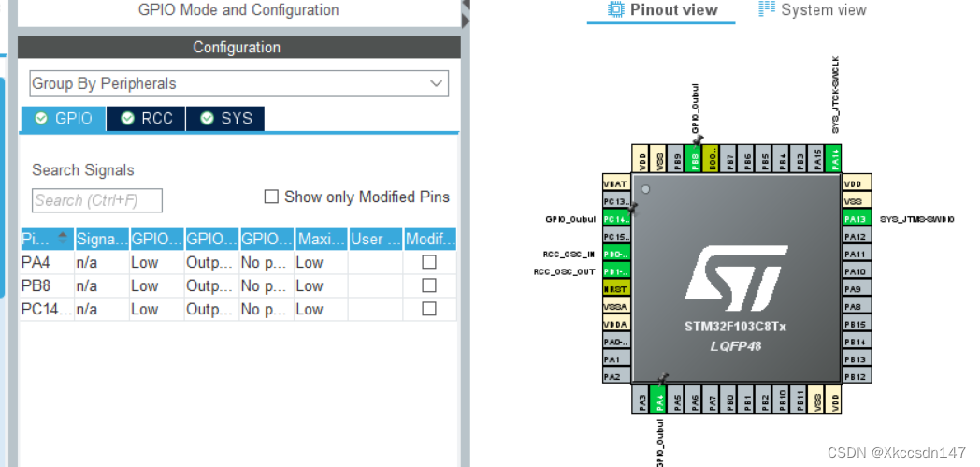Click the PB7 pin on chip

point(728,159)
